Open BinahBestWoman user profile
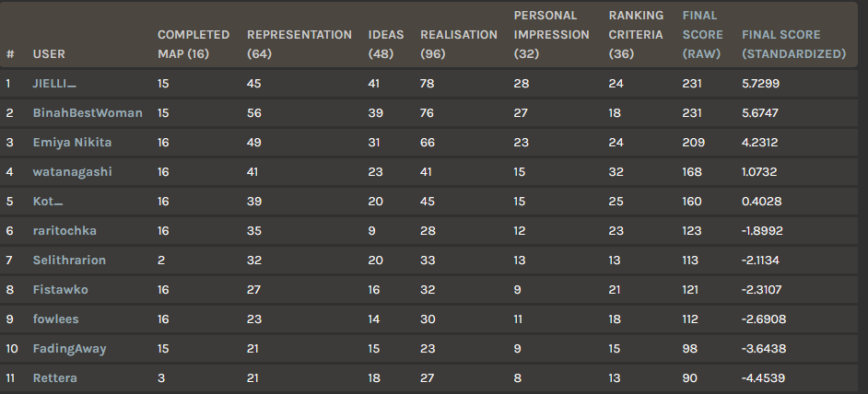The image size is (868, 394). coord(88,113)
